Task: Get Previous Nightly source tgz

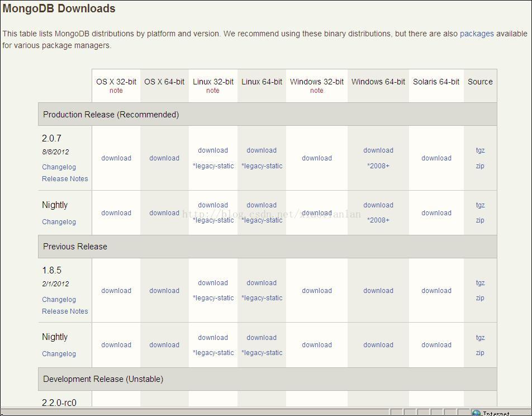Action: point(480,338)
